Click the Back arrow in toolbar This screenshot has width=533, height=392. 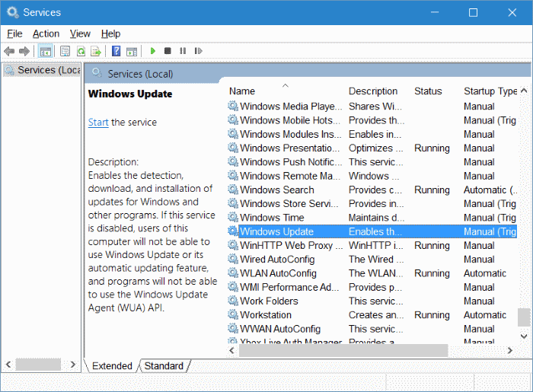9,51
